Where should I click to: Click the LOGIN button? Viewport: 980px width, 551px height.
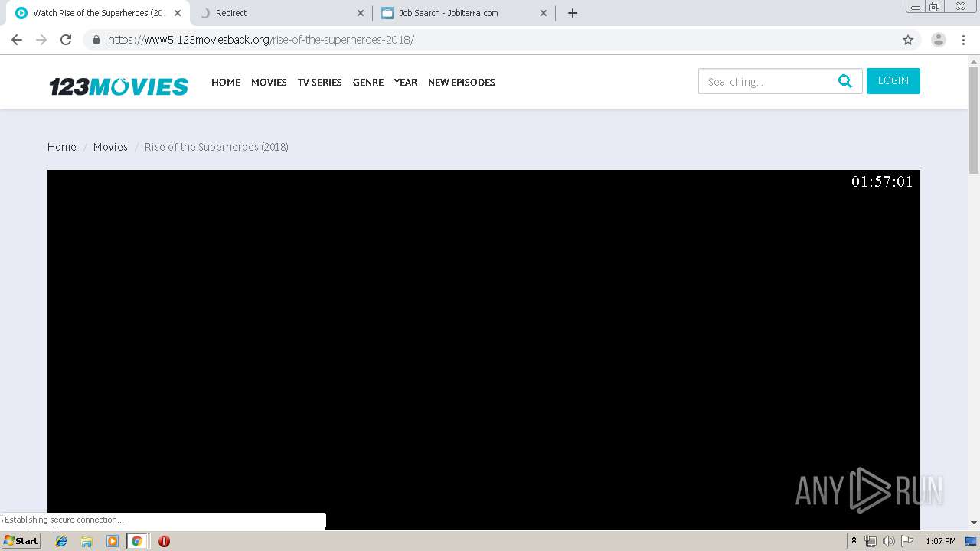point(893,81)
